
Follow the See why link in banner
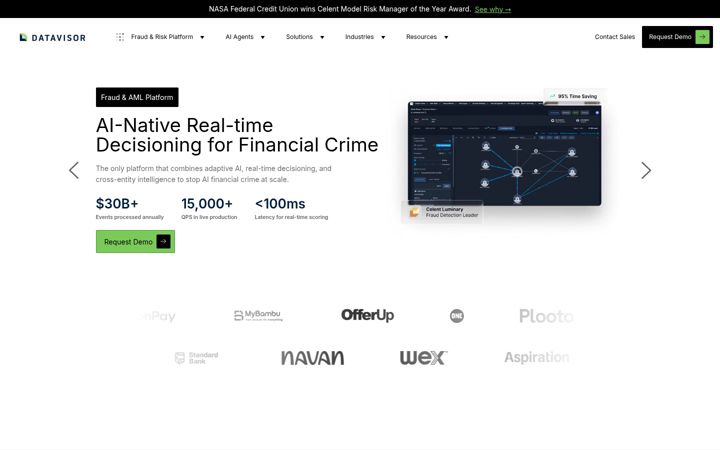[x=493, y=9]
